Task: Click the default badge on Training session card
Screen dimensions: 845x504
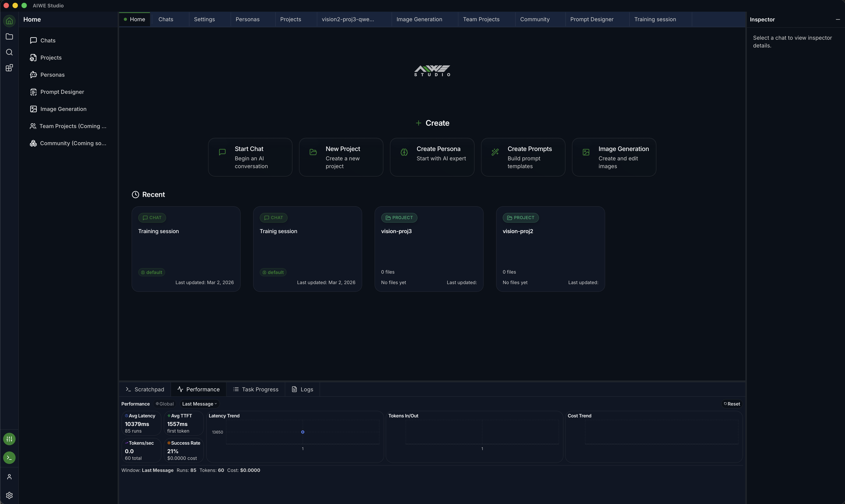Action: 151,272
